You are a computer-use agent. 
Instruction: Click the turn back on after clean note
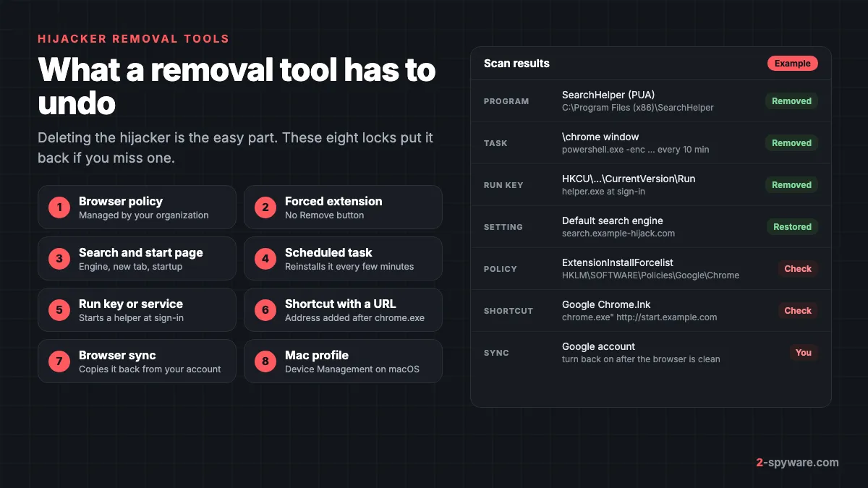tap(641, 359)
